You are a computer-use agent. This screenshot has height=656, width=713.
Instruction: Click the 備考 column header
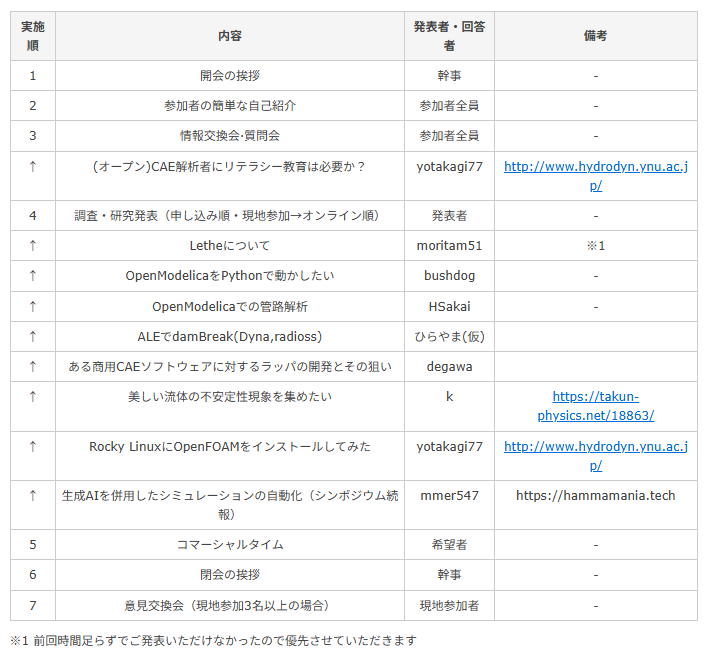pos(595,36)
